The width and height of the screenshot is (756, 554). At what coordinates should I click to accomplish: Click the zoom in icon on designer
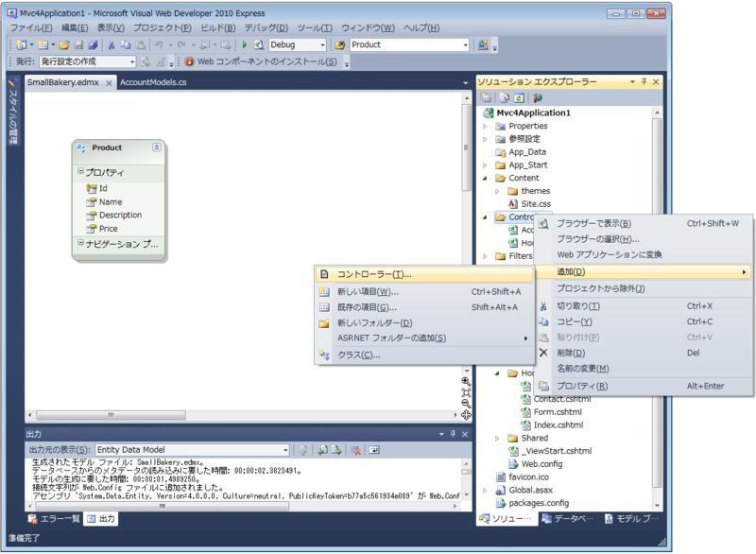point(466,382)
